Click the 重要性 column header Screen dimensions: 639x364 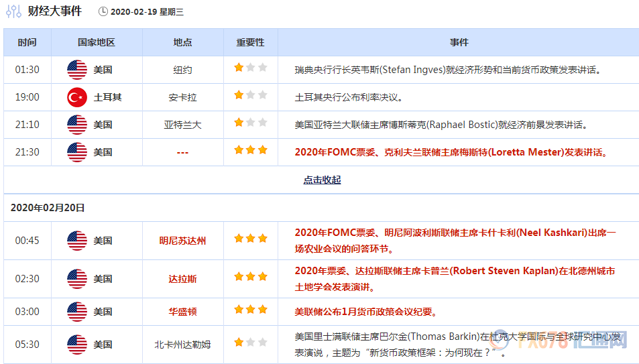pos(250,42)
